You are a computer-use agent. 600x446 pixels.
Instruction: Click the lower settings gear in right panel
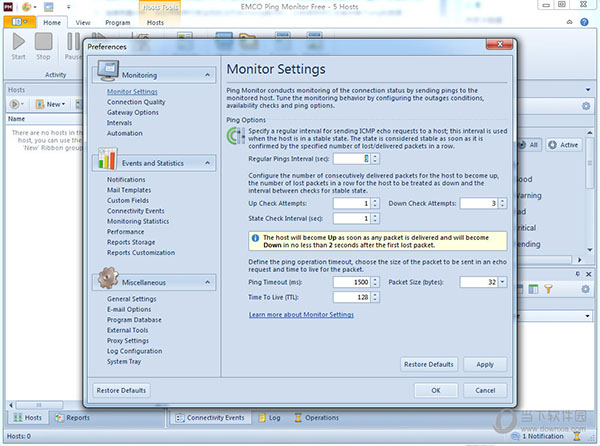(585, 289)
